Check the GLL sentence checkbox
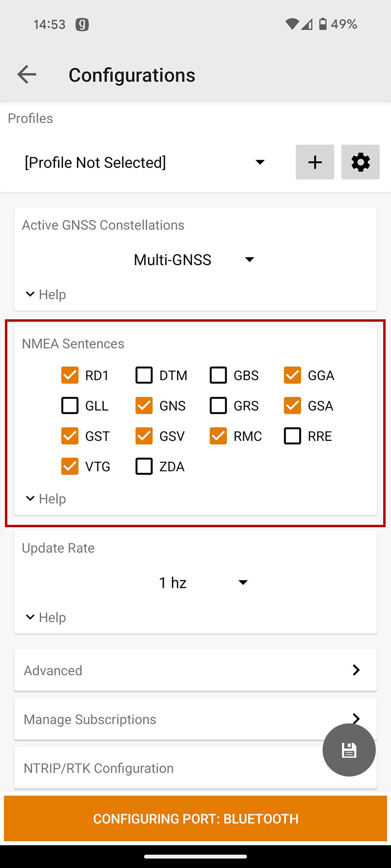 (70, 406)
